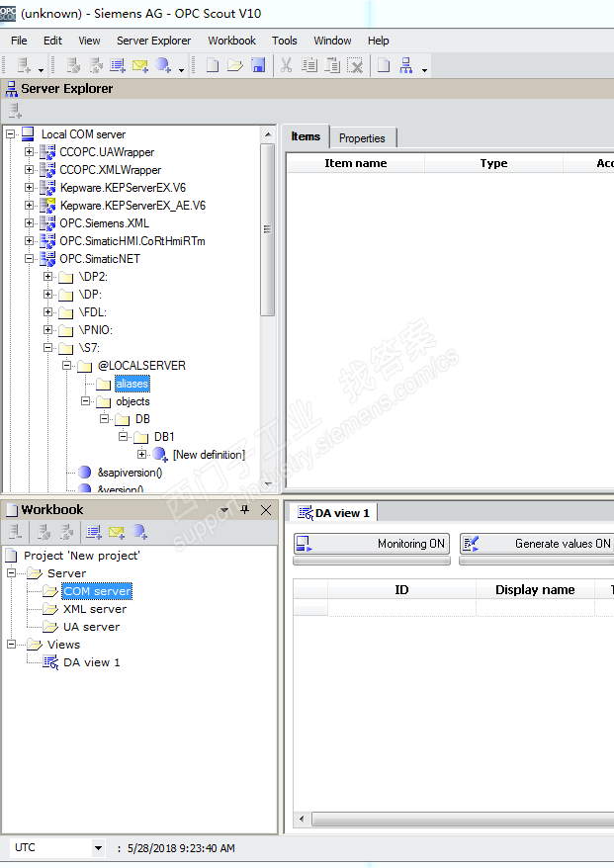Click the Monitoring ON button
The image size is (614, 868).
tap(372, 544)
